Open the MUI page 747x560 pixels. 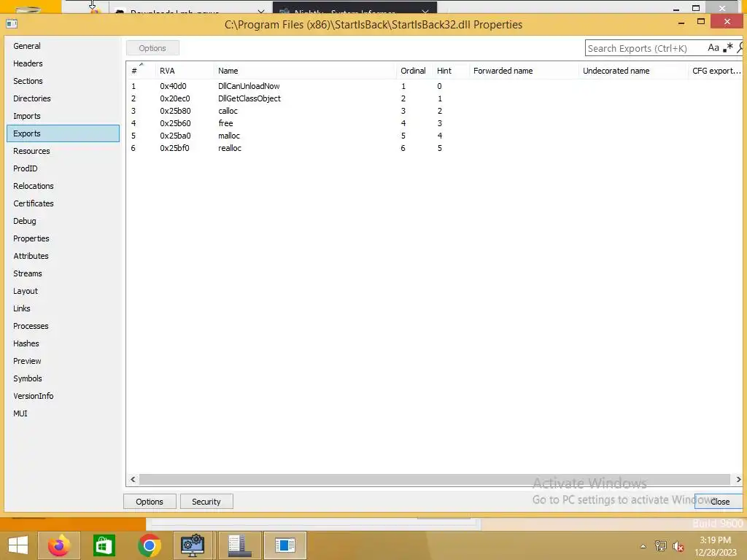coord(63,413)
